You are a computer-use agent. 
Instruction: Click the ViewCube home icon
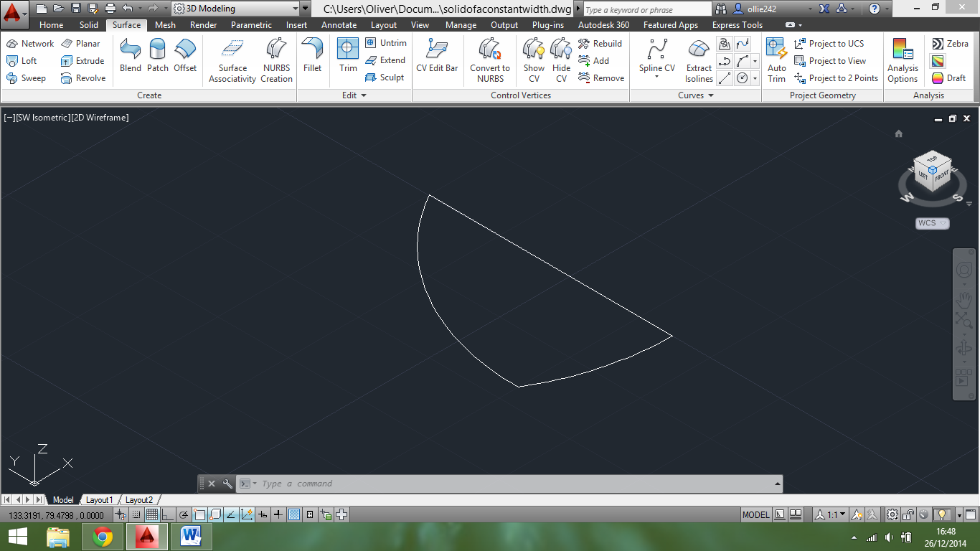(898, 133)
